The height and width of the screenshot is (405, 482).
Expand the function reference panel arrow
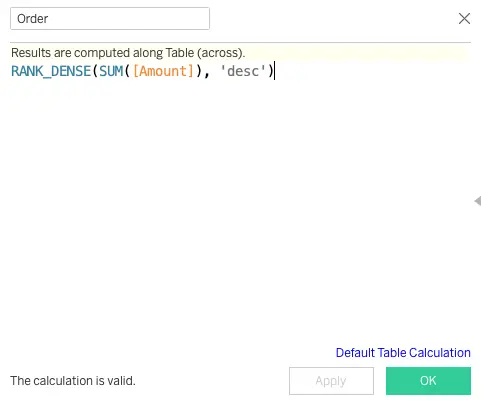tap(478, 201)
